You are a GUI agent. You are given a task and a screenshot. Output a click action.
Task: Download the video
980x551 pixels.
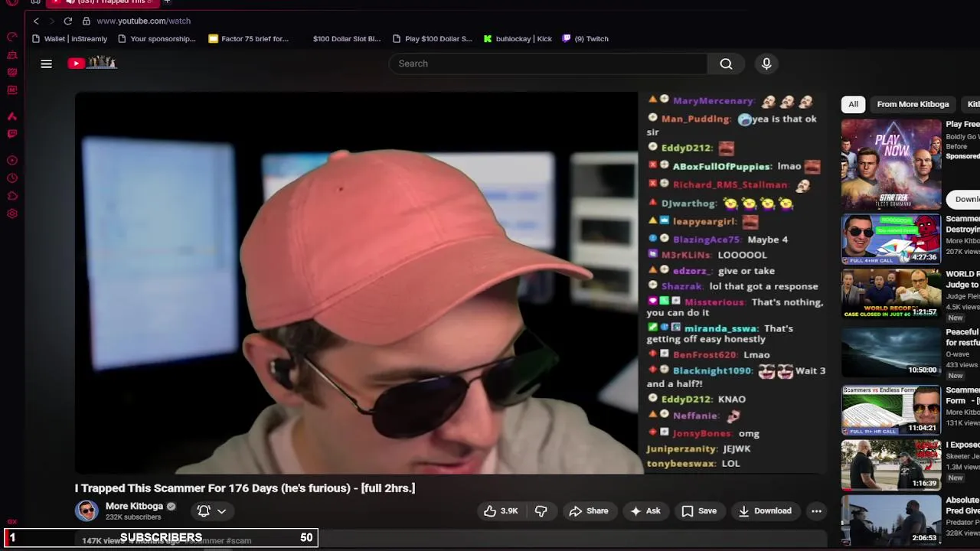pos(765,510)
